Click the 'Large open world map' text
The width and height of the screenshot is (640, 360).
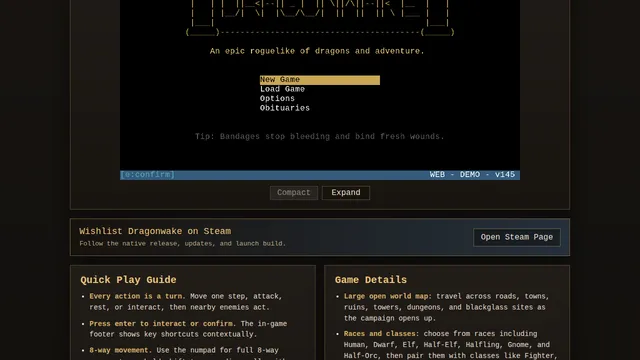tap(387, 296)
